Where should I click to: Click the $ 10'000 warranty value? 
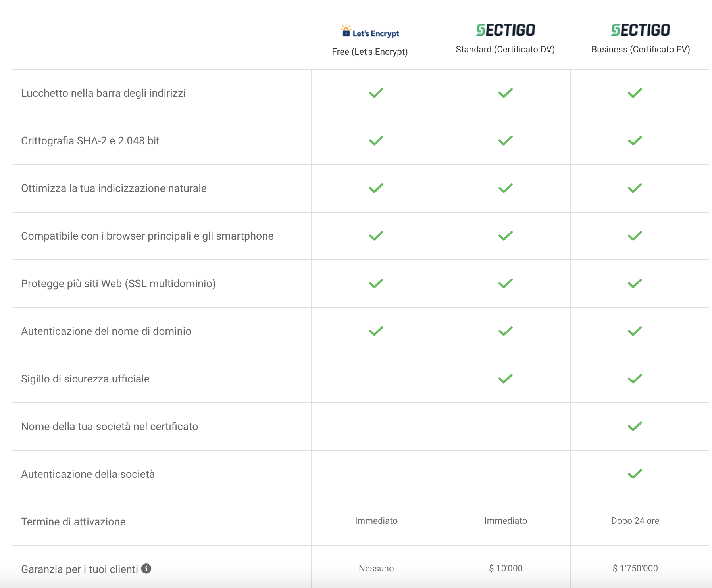pyautogui.click(x=505, y=568)
